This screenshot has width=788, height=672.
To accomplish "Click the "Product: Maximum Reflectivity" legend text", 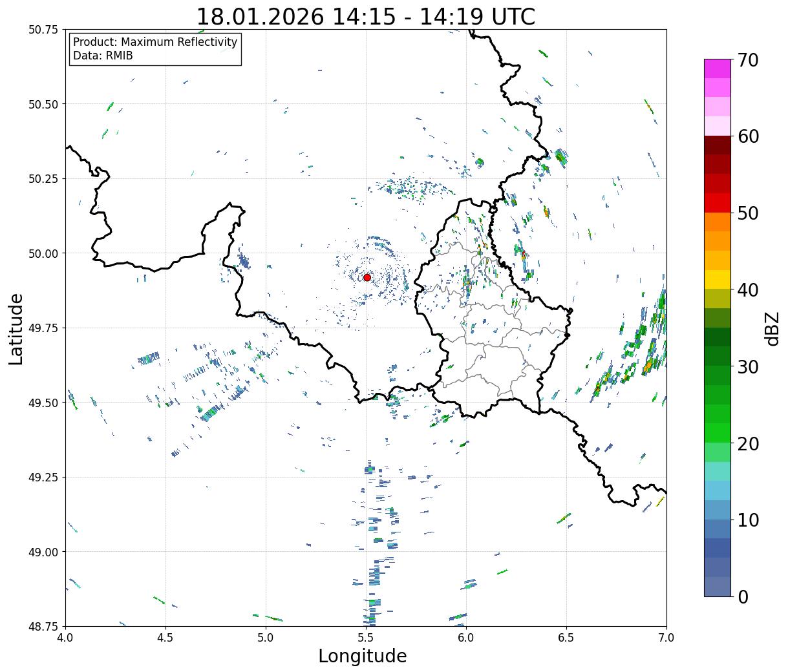I will pyautogui.click(x=155, y=42).
